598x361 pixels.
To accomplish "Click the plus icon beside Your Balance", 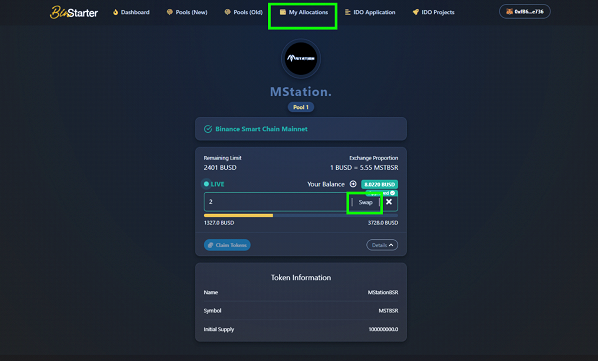I will coord(353,184).
